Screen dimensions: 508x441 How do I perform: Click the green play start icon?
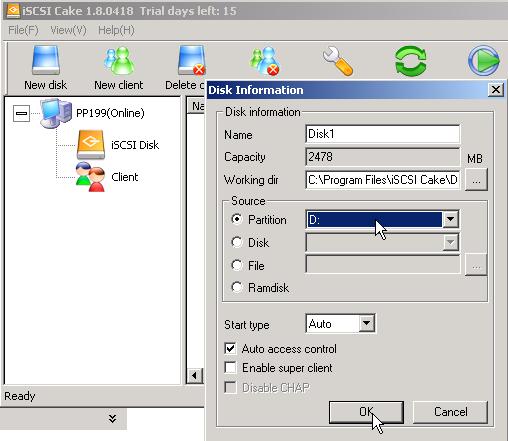(484, 61)
